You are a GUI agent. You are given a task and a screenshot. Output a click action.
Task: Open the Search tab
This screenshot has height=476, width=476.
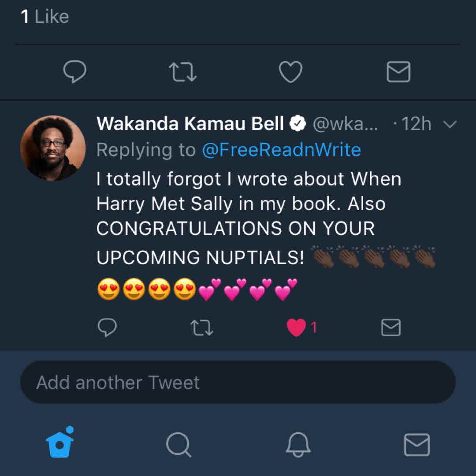178,444
